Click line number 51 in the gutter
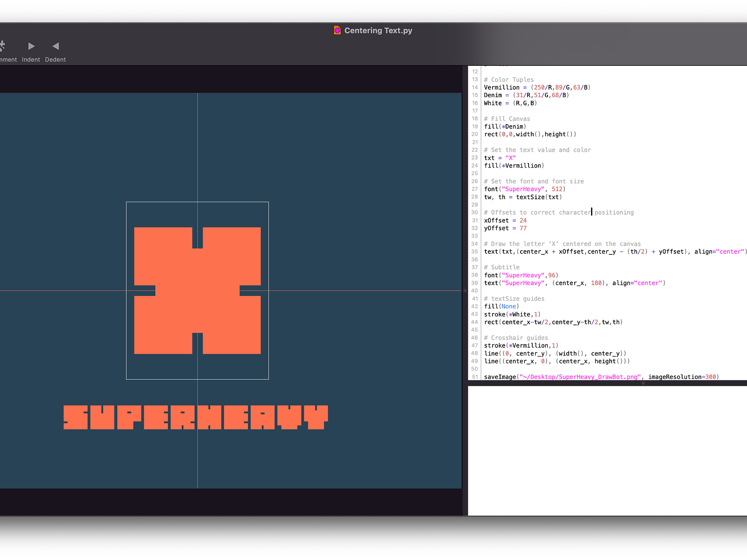747x560 pixels. point(474,377)
